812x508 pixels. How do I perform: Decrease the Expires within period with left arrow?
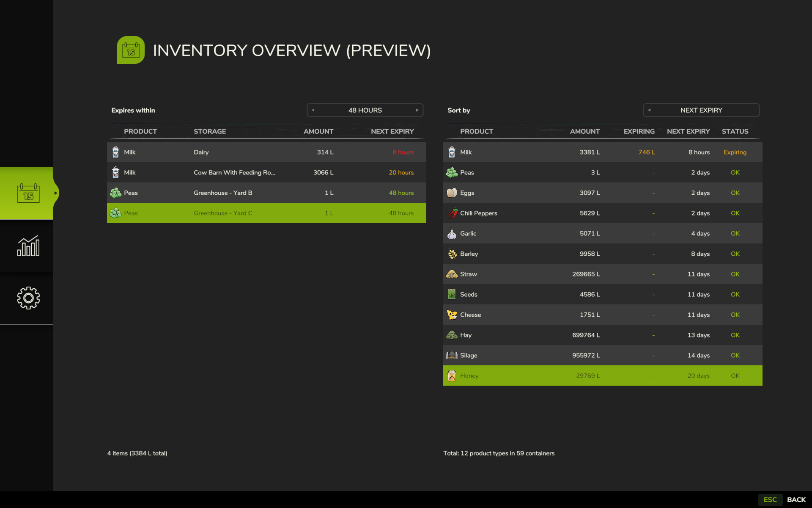tap(313, 110)
